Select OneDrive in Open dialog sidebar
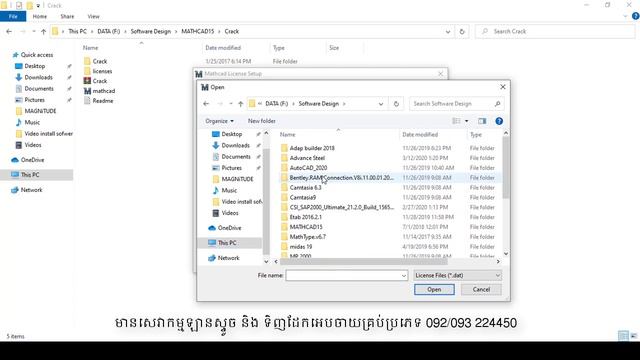This screenshot has width=640, height=360. point(229,228)
